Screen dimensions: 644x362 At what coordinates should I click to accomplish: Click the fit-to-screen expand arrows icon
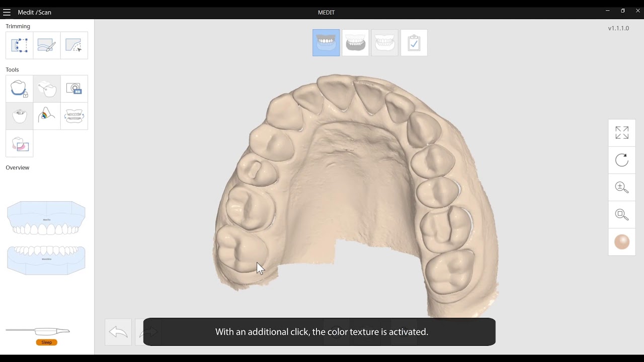click(x=622, y=133)
